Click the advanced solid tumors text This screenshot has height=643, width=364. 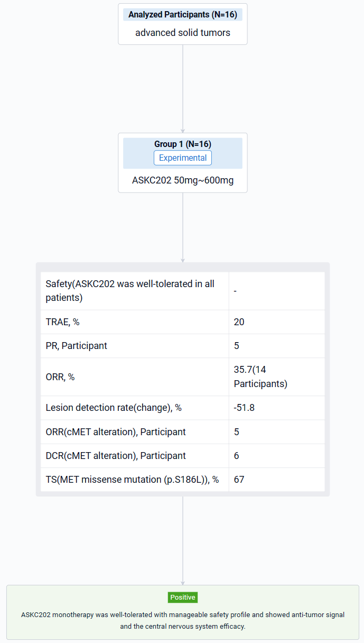pyautogui.click(x=183, y=33)
